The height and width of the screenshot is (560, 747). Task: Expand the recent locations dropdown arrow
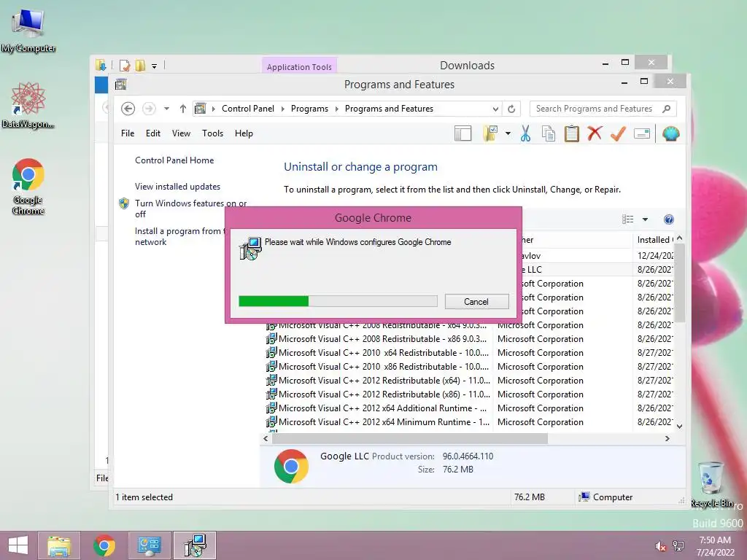[166, 109]
